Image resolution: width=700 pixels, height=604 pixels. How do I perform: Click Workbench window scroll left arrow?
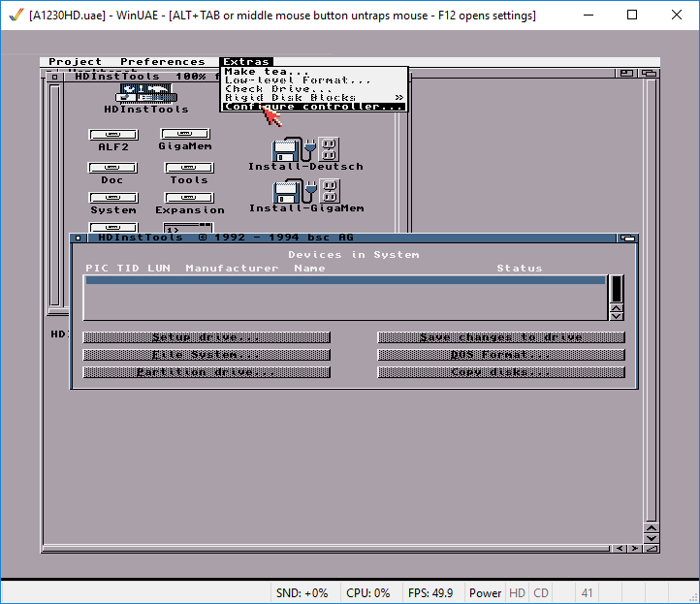click(x=620, y=549)
